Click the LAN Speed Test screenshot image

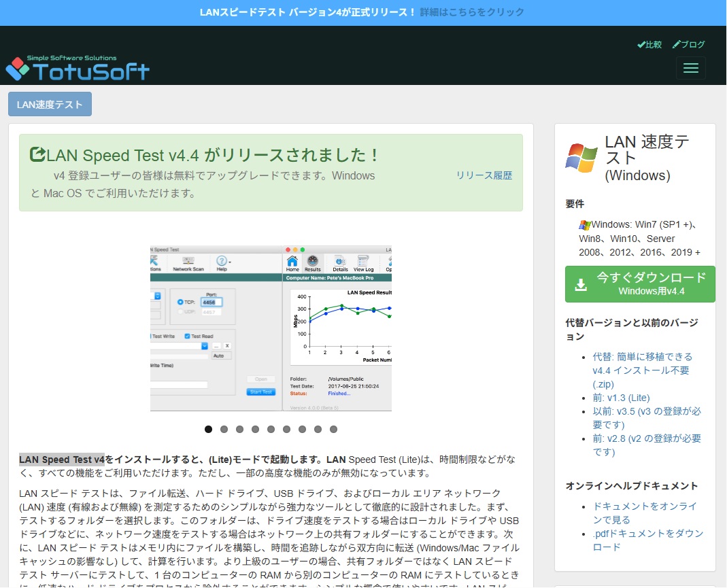coord(271,328)
